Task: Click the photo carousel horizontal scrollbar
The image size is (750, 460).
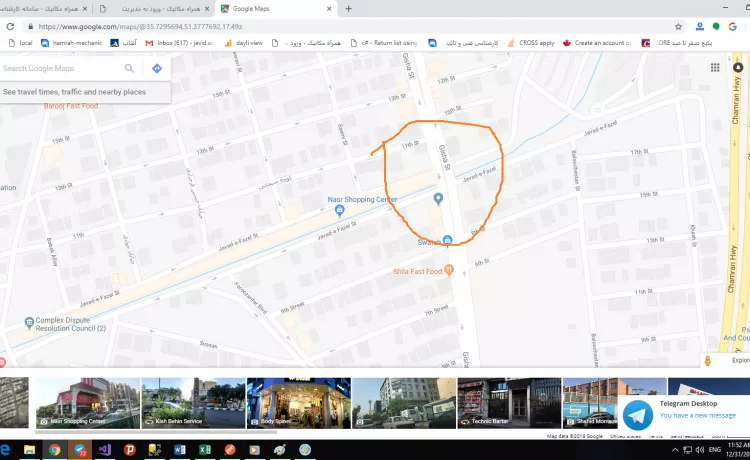Action: [156, 432]
